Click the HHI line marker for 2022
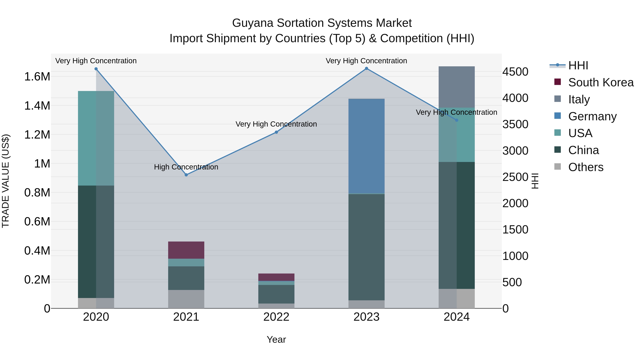Viewport: 644px width, 362px height. [276, 132]
